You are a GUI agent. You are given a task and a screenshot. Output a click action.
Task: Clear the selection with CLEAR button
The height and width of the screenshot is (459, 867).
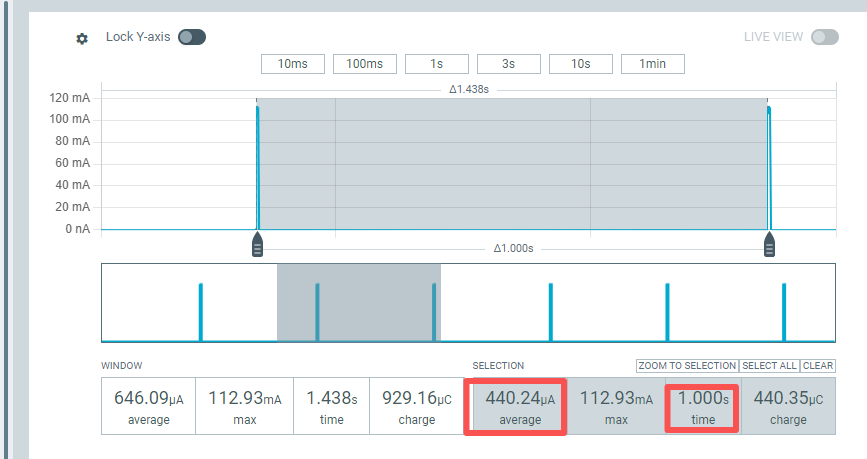coord(818,366)
